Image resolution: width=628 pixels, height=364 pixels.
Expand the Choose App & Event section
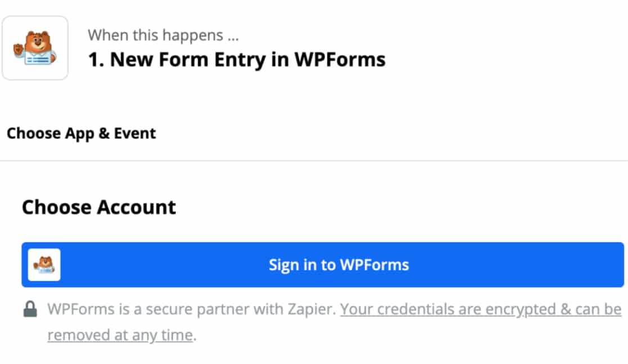pos(81,133)
